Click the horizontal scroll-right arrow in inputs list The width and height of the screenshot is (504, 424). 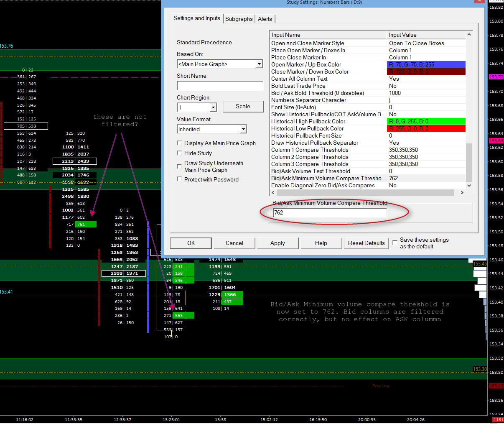click(x=462, y=193)
